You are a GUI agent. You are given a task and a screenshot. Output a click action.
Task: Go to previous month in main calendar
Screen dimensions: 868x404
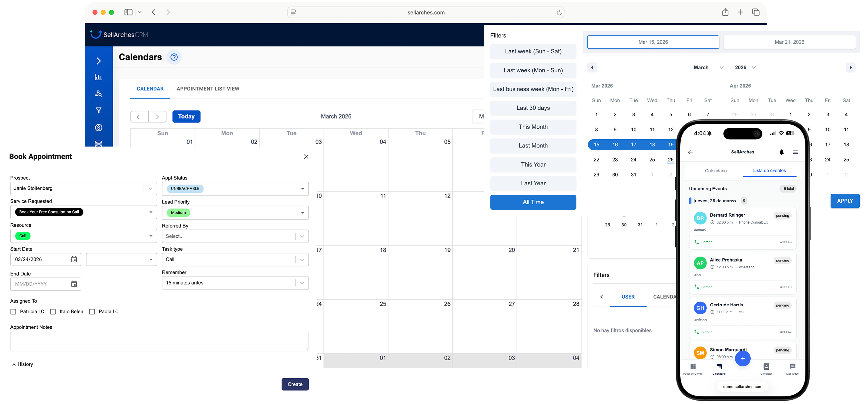click(x=139, y=117)
